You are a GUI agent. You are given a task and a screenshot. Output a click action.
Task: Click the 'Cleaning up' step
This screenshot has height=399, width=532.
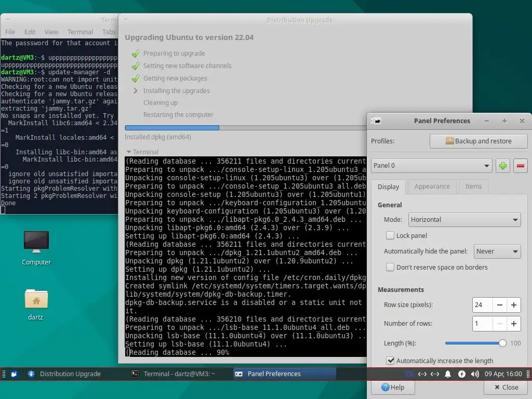click(161, 103)
